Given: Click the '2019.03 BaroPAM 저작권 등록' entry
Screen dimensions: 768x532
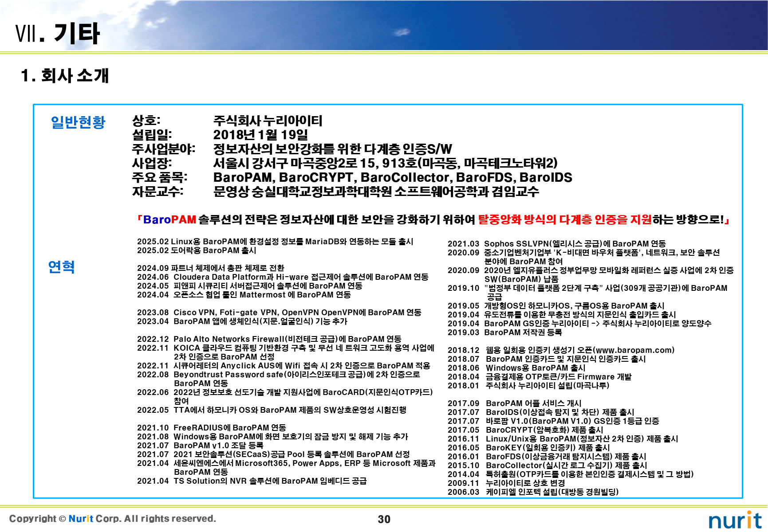Looking at the screenshot, I should (505, 332).
